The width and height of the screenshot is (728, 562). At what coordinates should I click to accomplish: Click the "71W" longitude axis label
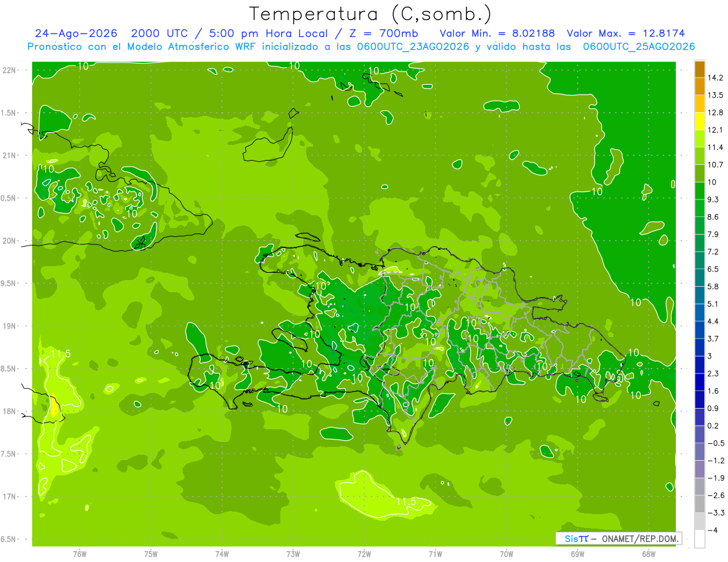coord(435,554)
